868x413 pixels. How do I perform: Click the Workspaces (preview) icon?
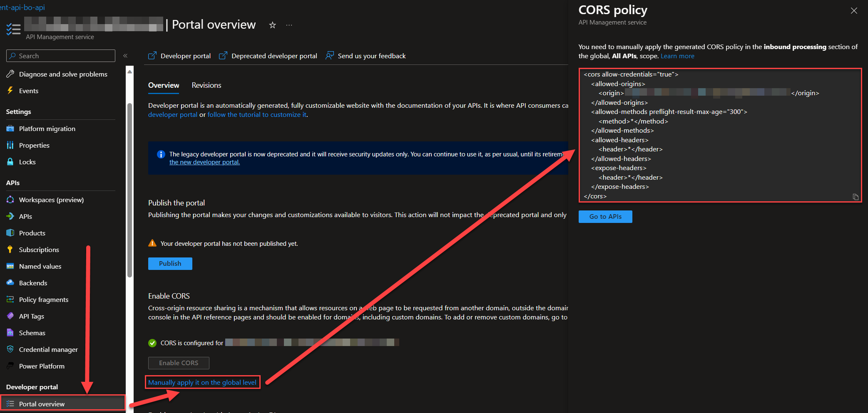click(10, 200)
